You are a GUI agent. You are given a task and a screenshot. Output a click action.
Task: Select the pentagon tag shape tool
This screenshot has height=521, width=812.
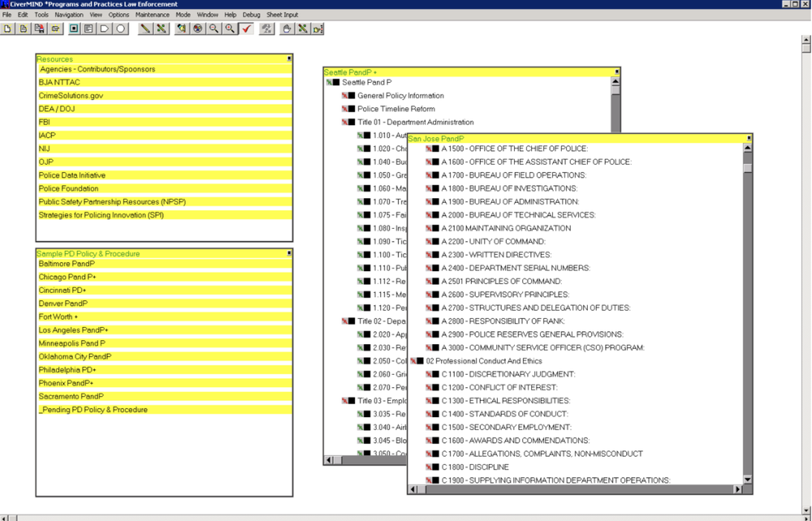[105, 29]
